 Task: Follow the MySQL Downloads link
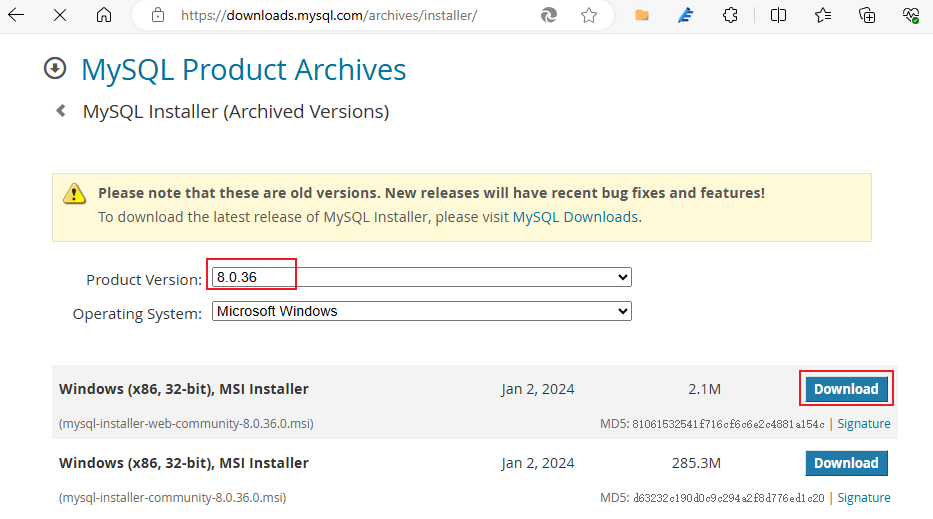(575, 216)
